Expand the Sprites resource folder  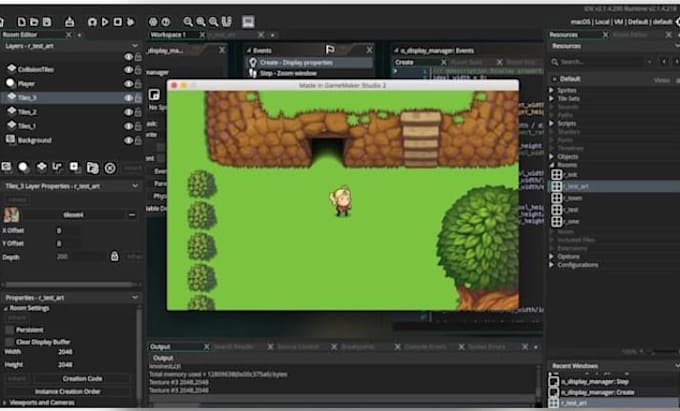tap(552, 90)
